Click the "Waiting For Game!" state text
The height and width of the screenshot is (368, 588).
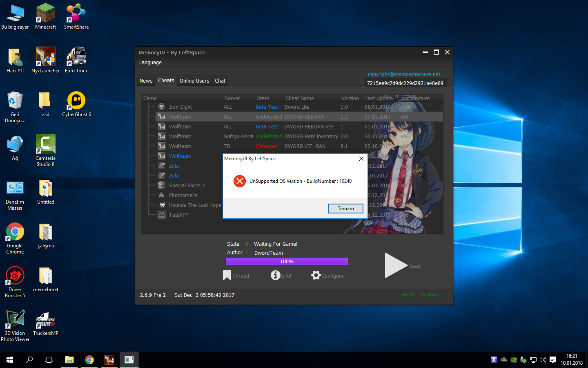[x=276, y=244]
